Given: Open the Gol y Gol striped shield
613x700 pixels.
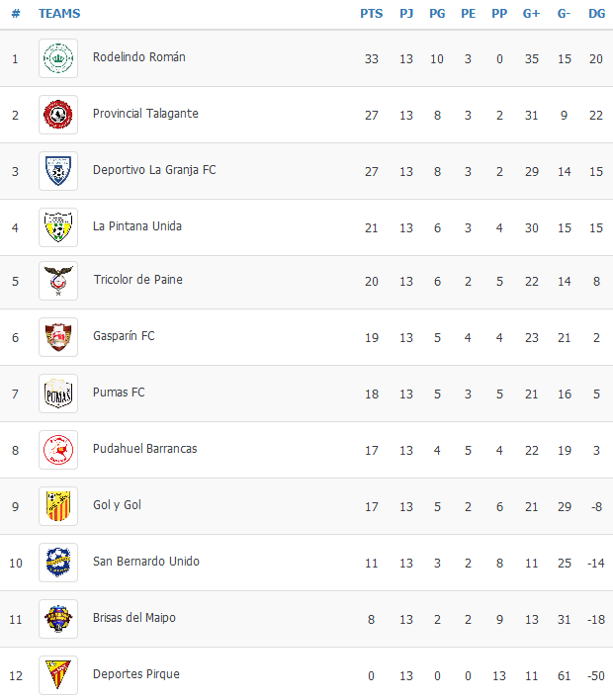Looking at the screenshot, I should coord(58,506).
